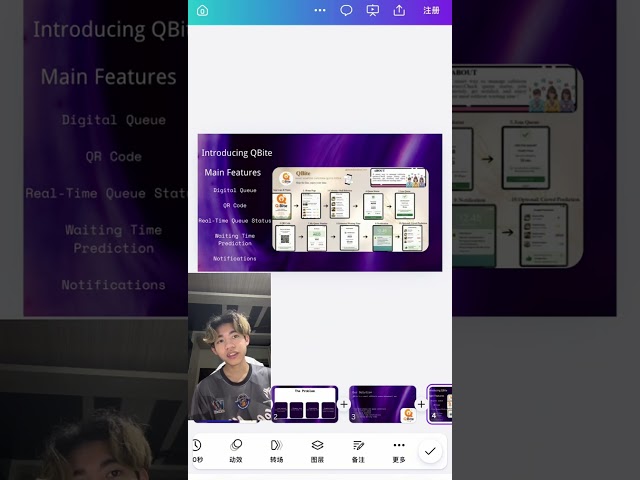The height and width of the screenshot is (480, 640).
Task: Select Real-Time Queue Status text on slide
Action: click(x=235, y=220)
